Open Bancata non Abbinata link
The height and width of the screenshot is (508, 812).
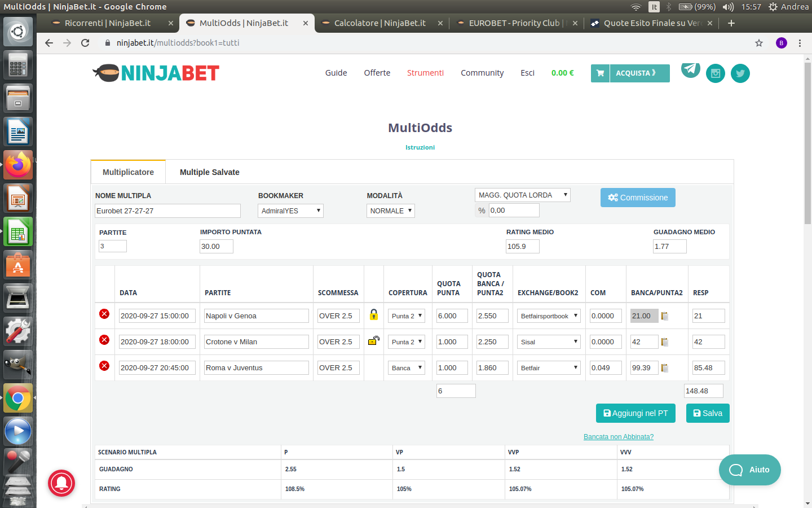point(619,437)
